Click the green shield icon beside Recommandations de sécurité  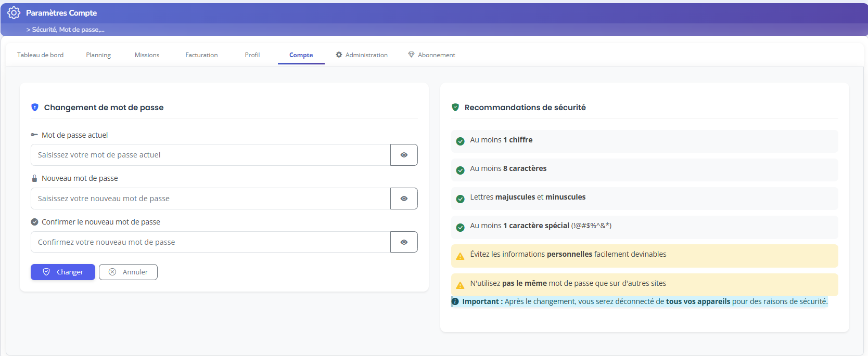[455, 108]
